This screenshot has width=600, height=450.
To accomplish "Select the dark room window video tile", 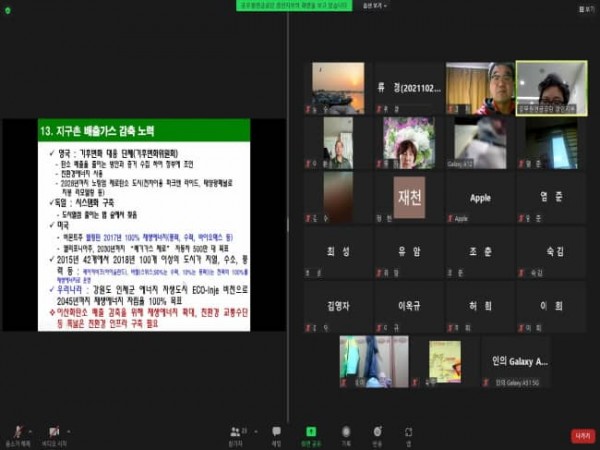I will click(x=551, y=143).
